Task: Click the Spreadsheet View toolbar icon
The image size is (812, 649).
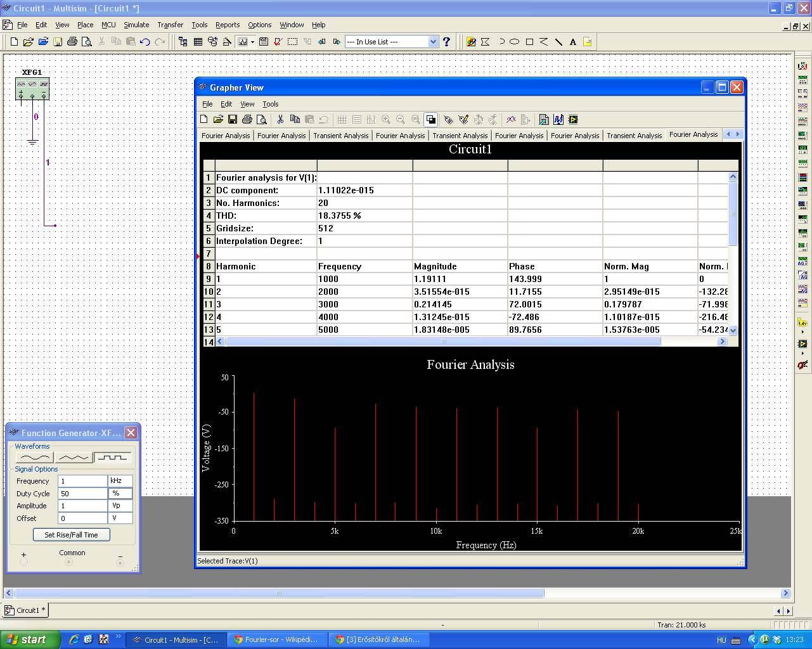Action: coord(198,42)
